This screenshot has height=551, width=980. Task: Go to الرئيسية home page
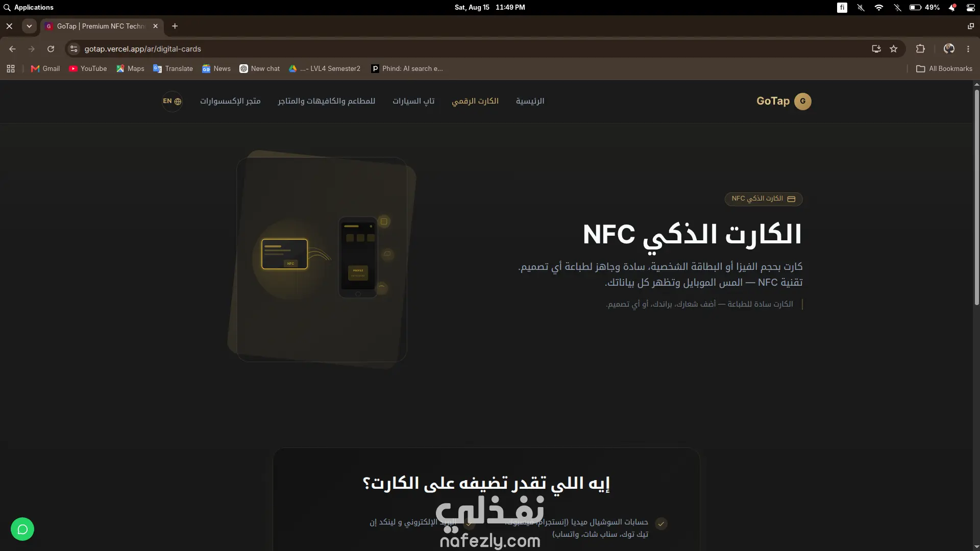point(530,101)
